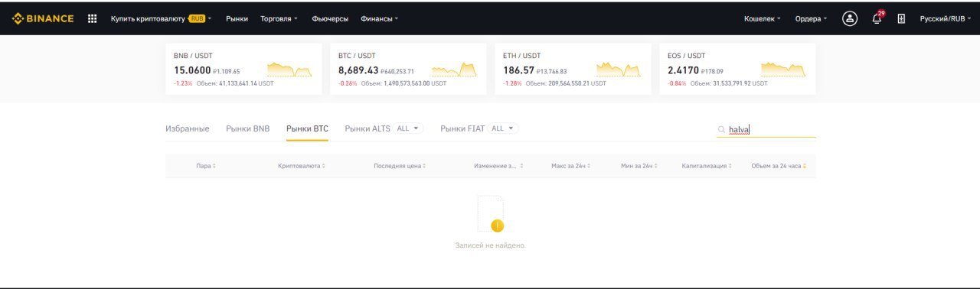Switch to the Избранные tab
The image size is (980, 289).
188,128
